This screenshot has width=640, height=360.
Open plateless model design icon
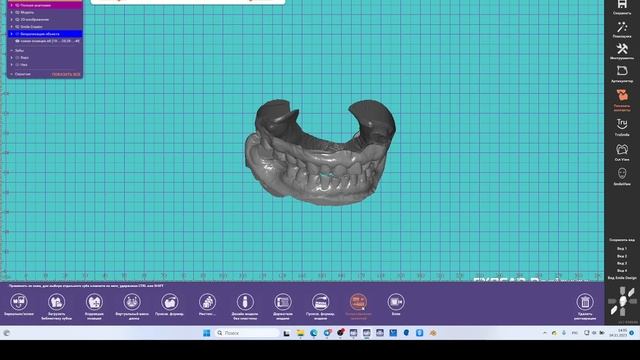pos(245,302)
